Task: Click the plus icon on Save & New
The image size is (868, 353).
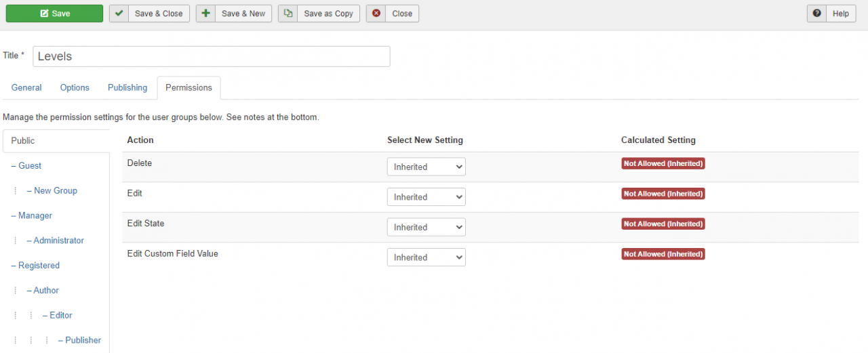Action: [205, 14]
